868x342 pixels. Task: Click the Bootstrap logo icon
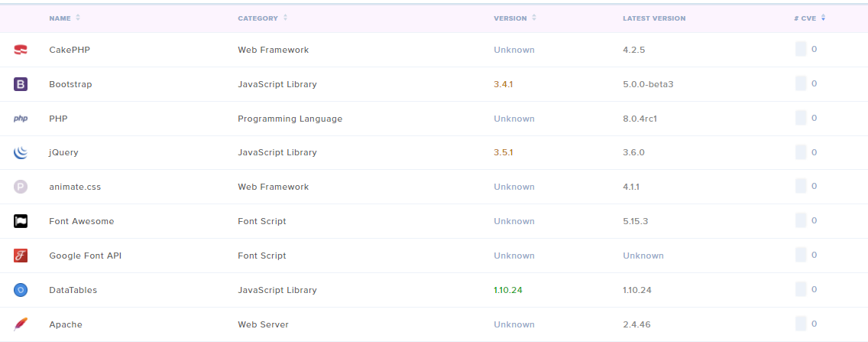[x=21, y=84]
